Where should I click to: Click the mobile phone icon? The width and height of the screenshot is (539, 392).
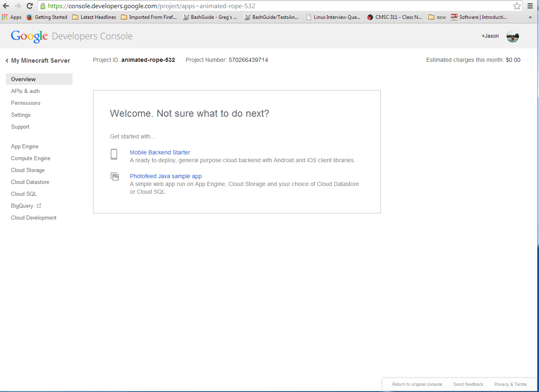pos(114,154)
